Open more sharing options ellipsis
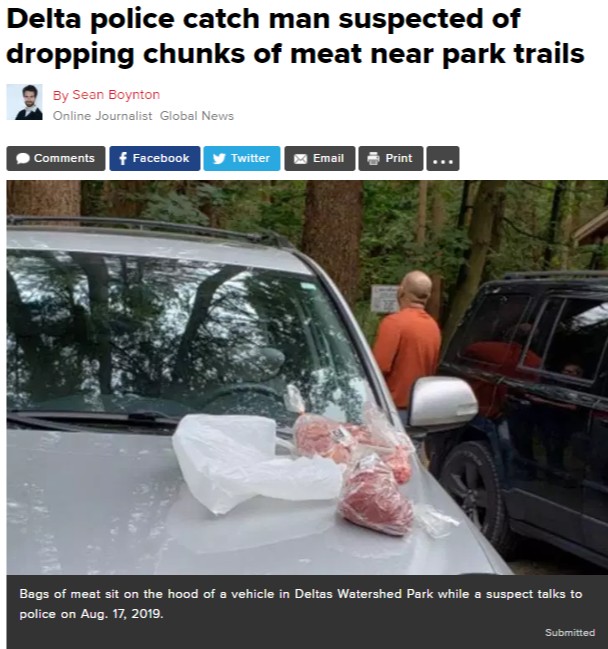608x649 pixels. coord(443,159)
